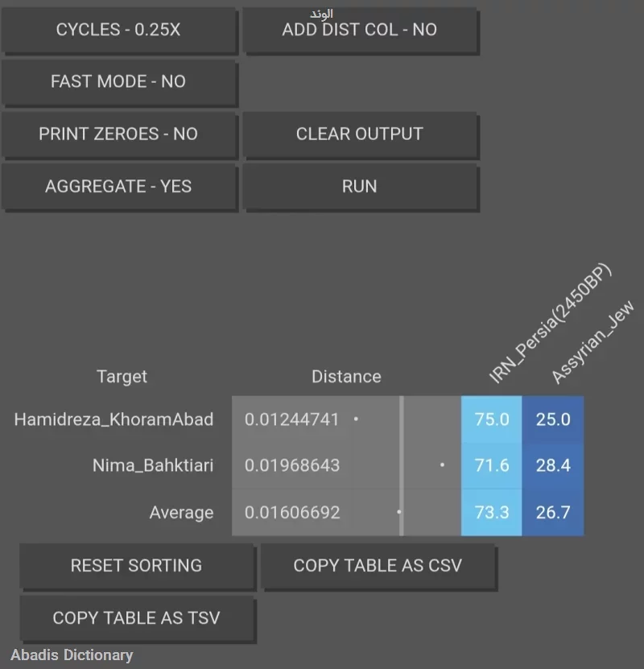Sort by the Target column header
The height and width of the screenshot is (669, 644).
(x=122, y=377)
